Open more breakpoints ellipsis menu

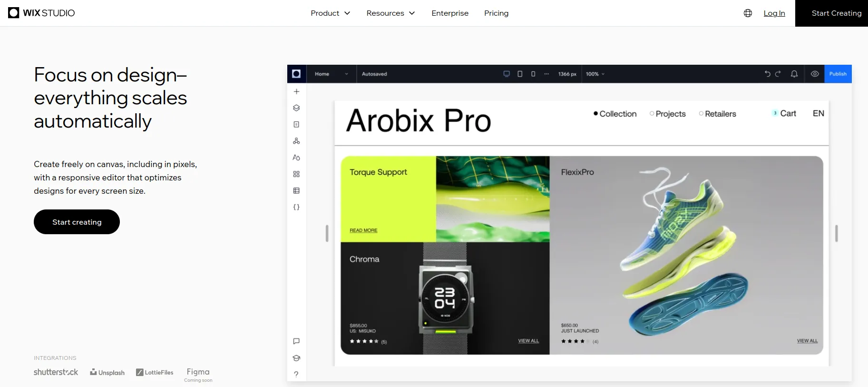546,74
